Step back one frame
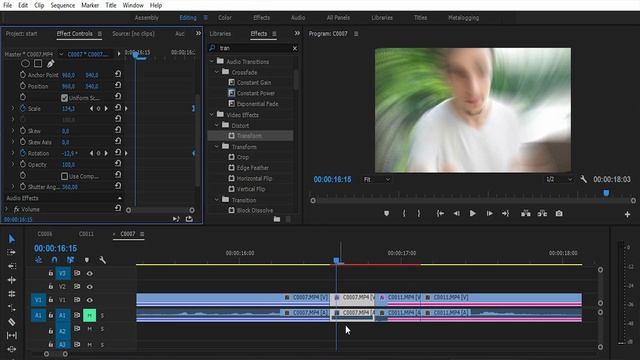 pyautogui.click(x=456, y=213)
